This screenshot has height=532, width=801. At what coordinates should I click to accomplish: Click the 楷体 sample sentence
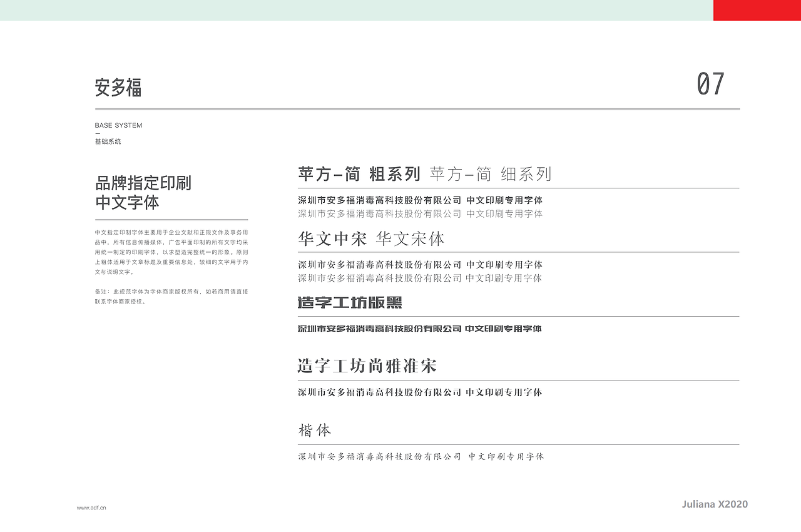click(x=421, y=456)
